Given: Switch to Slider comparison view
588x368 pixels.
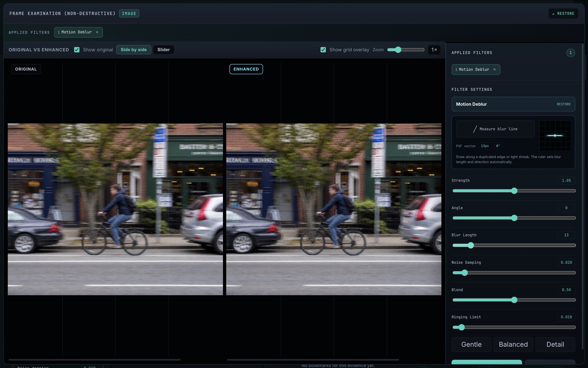Looking at the screenshot, I should pos(164,50).
